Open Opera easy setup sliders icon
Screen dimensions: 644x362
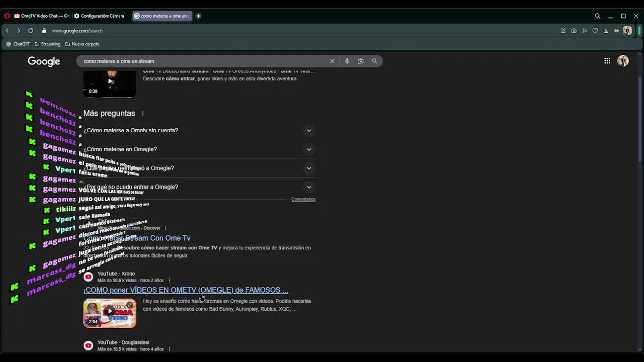click(616, 31)
